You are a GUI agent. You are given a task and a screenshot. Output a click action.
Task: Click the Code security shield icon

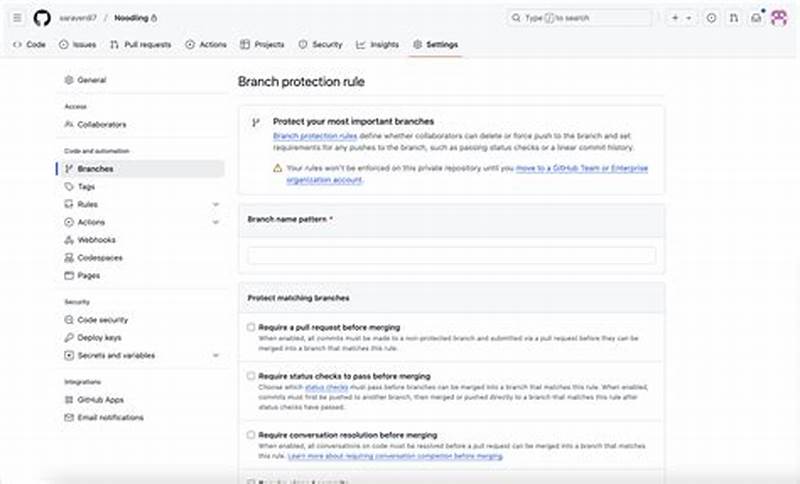(69, 320)
